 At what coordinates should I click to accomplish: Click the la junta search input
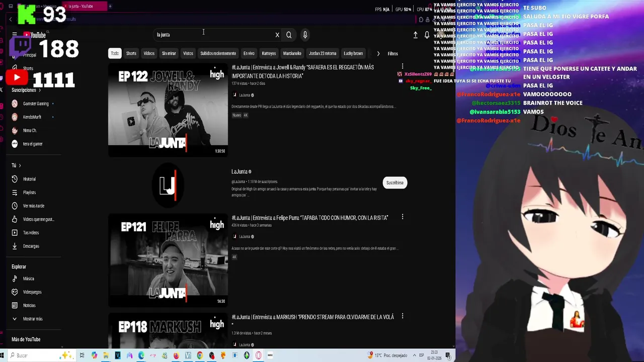pos(214,35)
